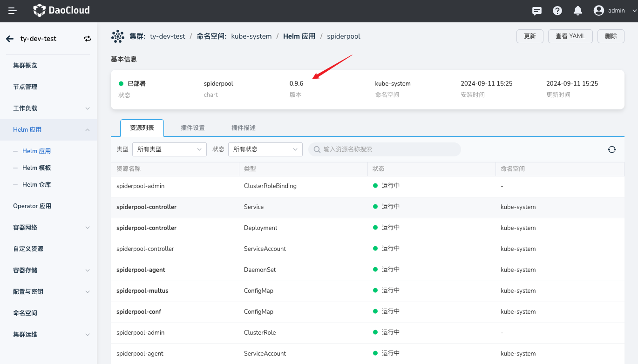
Task: Click the 查看 YAML button
Action: click(x=570, y=36)
